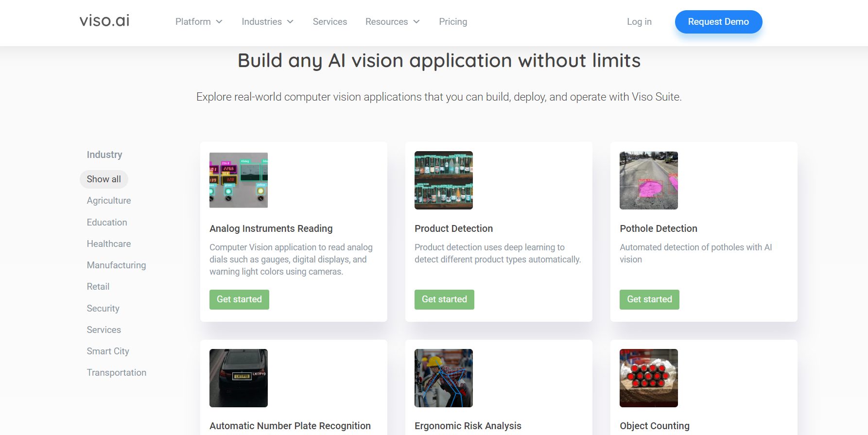Open the Pothole Detection thumbnail image
Viewport: 868px width, 435px height.
point(649,180)
